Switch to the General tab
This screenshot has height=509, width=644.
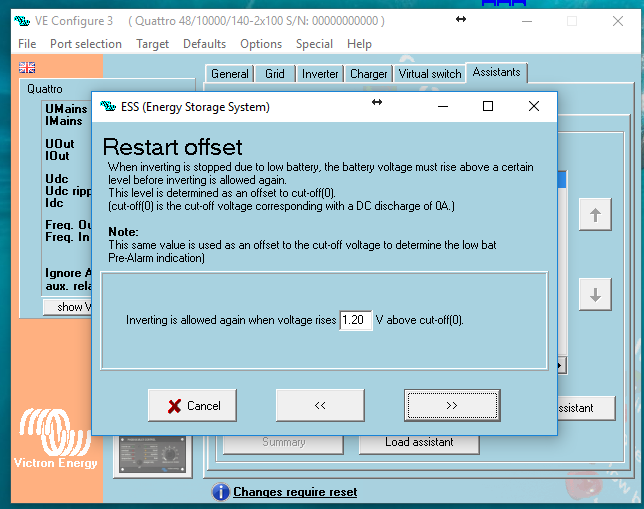pyautogui.click(x=230, y=74)
